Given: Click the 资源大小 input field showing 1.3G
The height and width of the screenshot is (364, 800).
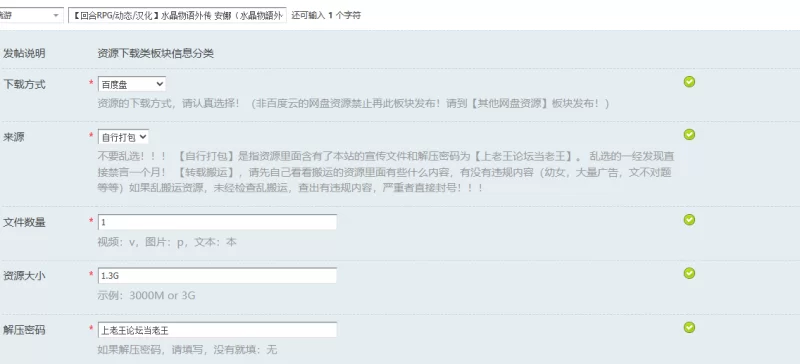Looking at the screenshot, I should pos(217,276).
